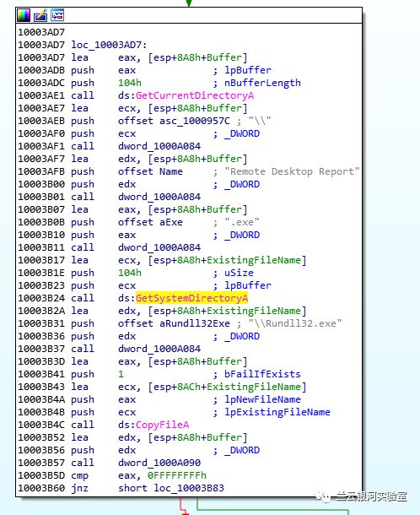
Task: Click the edit node pencil icon
Action: click(40, 15)
